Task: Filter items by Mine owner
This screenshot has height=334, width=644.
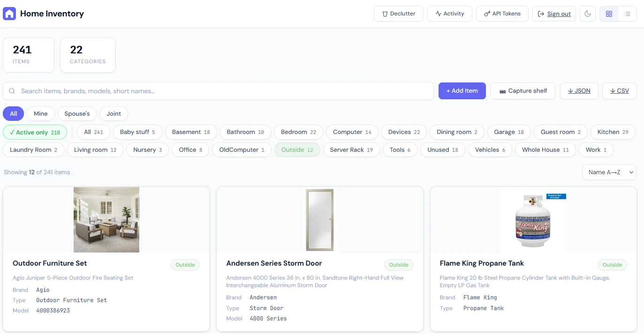Action: tap(41, 113)
